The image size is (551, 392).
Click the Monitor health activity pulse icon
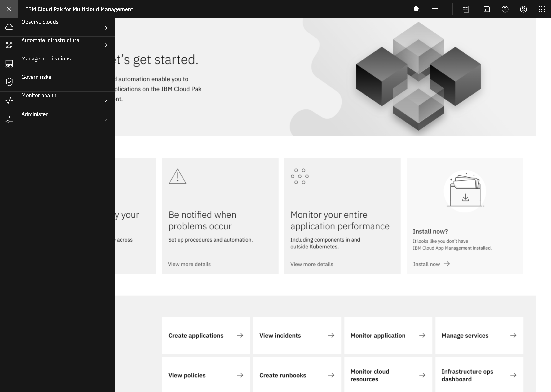(x=9, y=100)
